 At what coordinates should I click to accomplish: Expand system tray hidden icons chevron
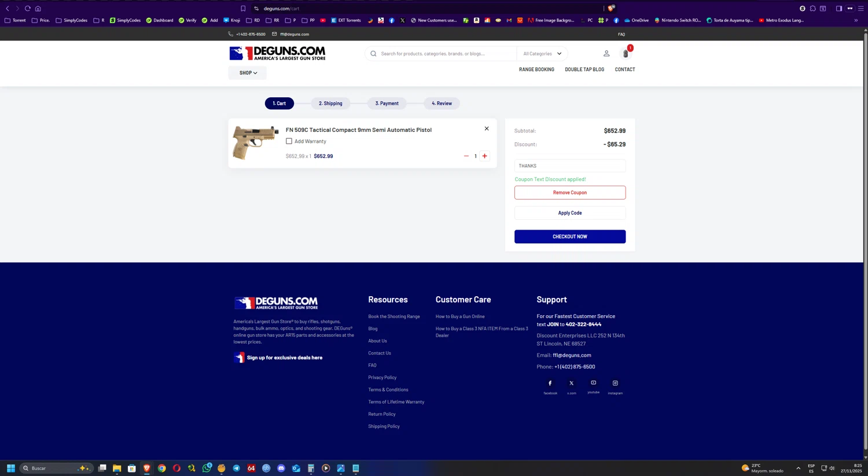pos(798,468)
